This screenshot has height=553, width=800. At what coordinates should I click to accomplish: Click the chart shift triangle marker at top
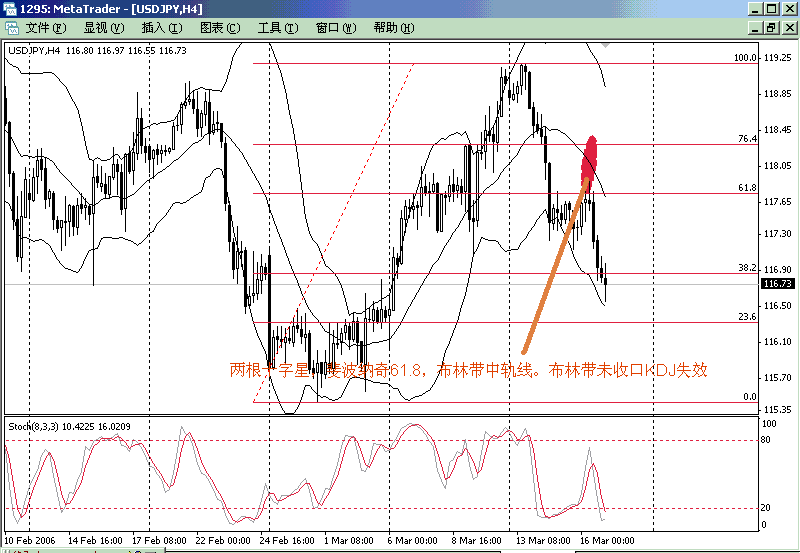(x=605, y=45)
